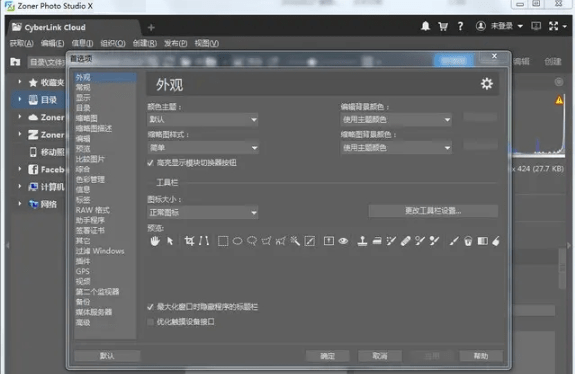
Task: Click color swatch beside 缩略图背景颜色
Action: point(480,146)
